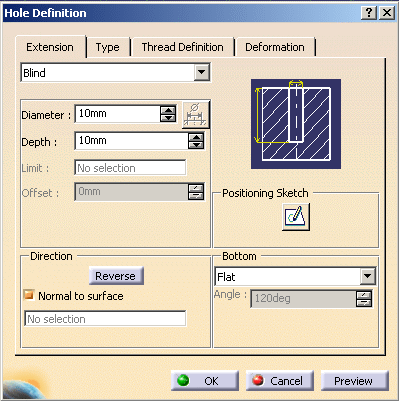
Task: Open the Thread Definition tab
Action: (182, 47)
